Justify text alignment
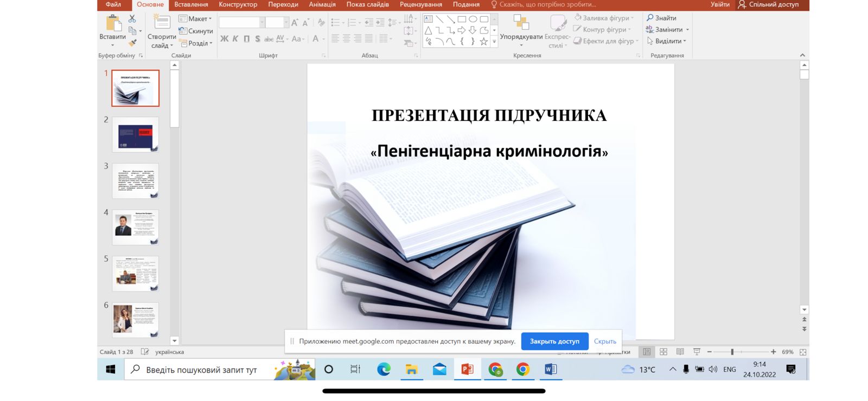 click(369, 38)
